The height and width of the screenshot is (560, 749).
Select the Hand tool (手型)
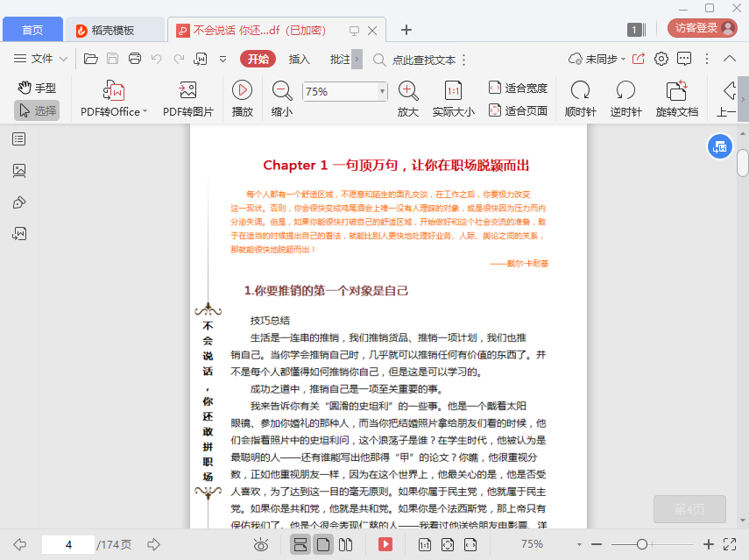pos(37,88)
